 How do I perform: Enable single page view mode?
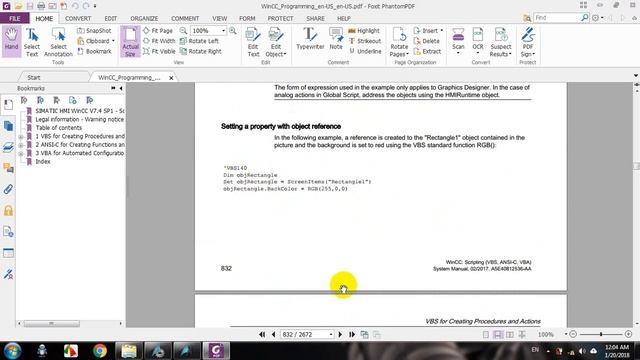[x=486, y=334]
